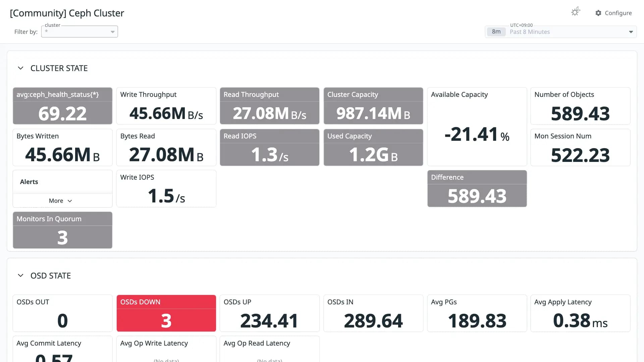The image size is (644, 362).
Task: Open the Past 8 Minutes time range dropdown
Action: (560, 32)
